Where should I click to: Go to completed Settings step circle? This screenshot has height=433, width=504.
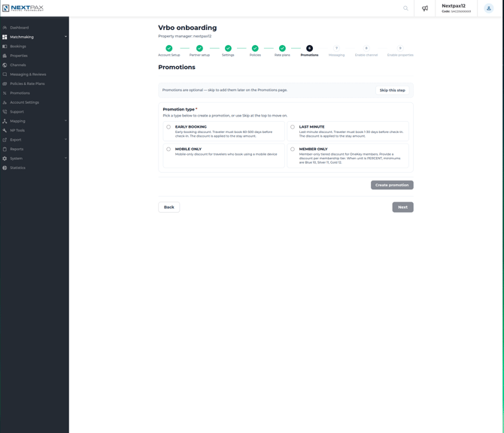[228, 48]
